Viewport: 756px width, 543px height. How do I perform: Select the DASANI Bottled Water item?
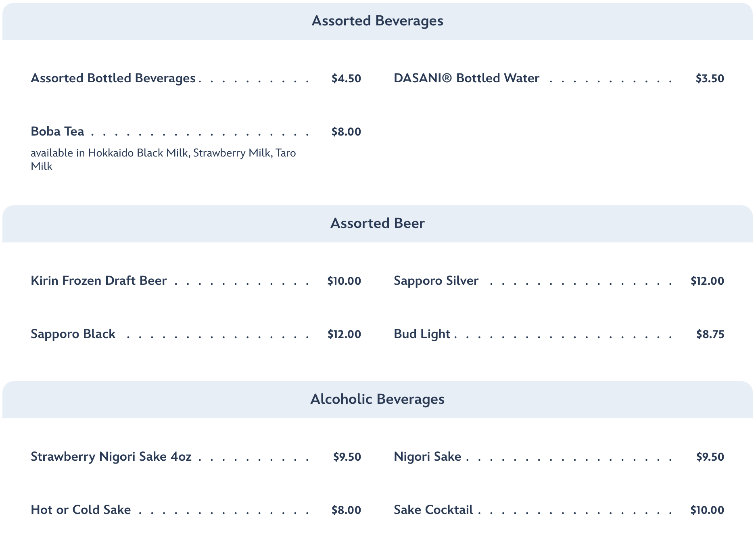tap(466, 78)
